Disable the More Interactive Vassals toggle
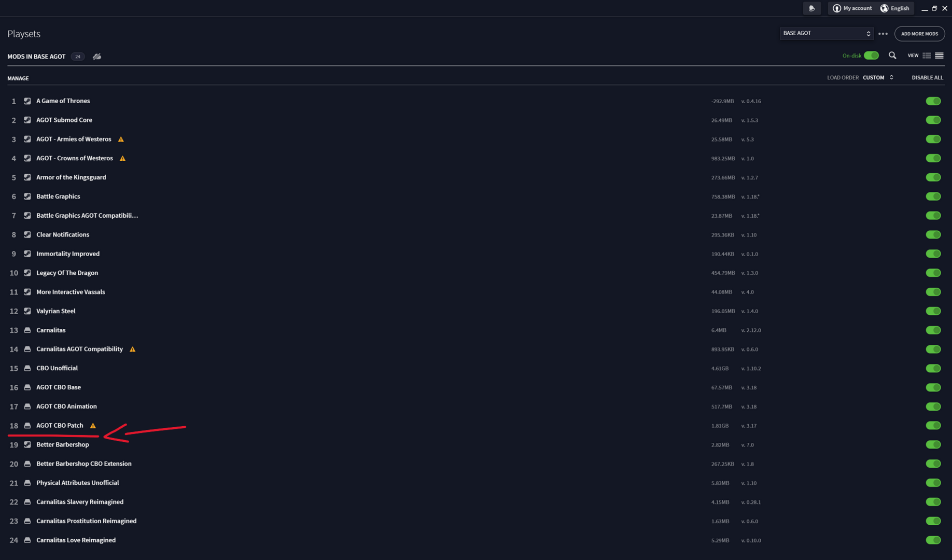 pyautogui.click(x=933, y=292)
